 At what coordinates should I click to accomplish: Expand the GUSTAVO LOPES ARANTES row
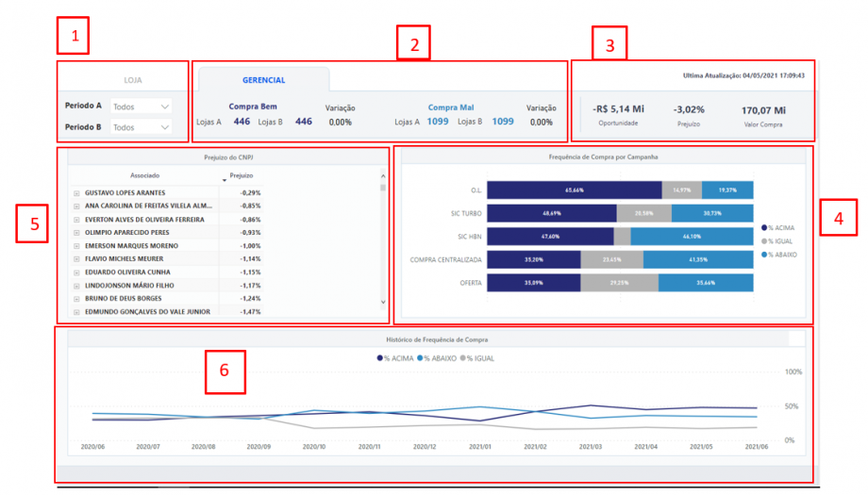(x=76, y=192)
